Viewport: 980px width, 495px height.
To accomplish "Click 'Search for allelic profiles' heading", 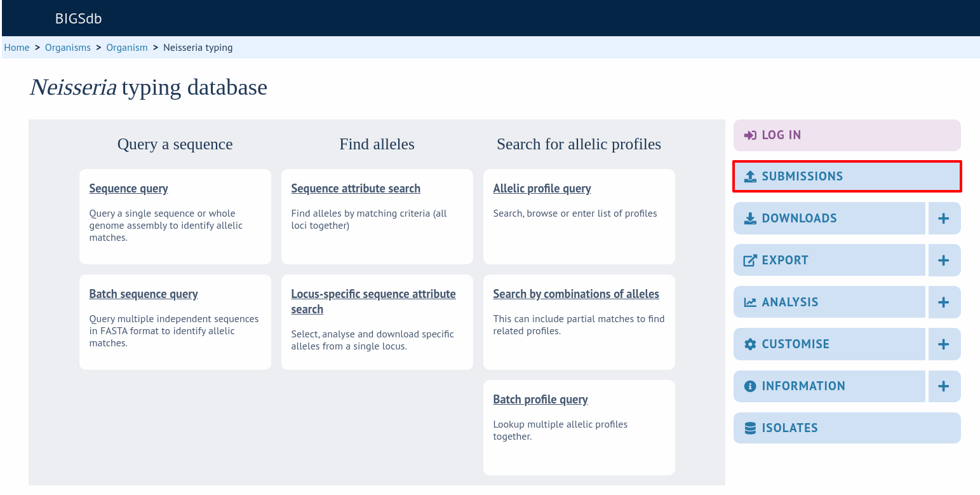I will tap(579, 144).
